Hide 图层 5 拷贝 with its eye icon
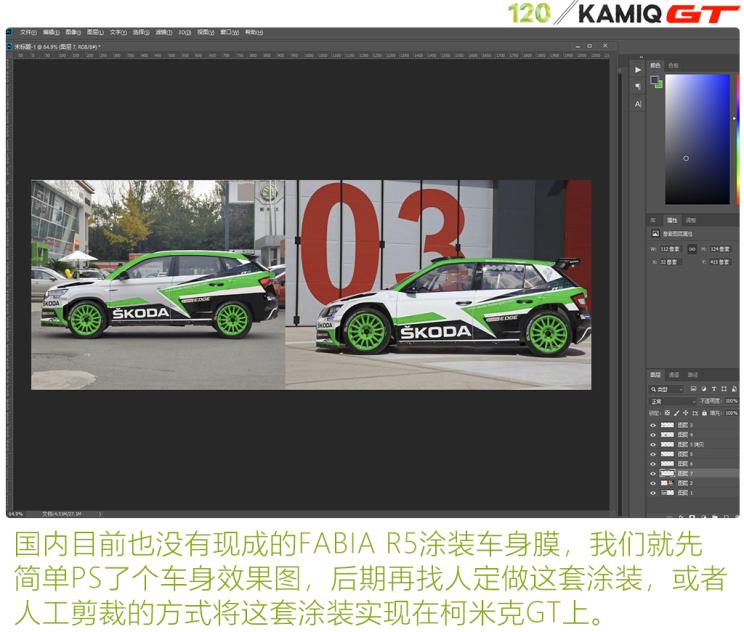This screenshot has height=632, width=744. pyautogui.click(x=653, y=445)
